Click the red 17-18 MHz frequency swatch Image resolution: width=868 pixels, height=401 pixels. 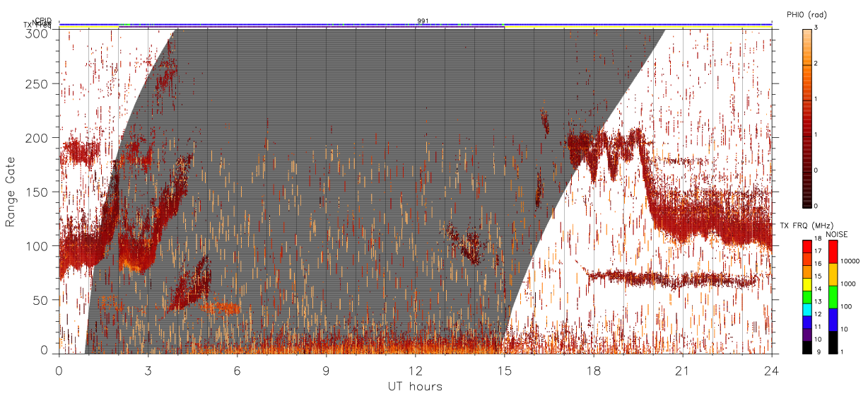coord(807,246)
